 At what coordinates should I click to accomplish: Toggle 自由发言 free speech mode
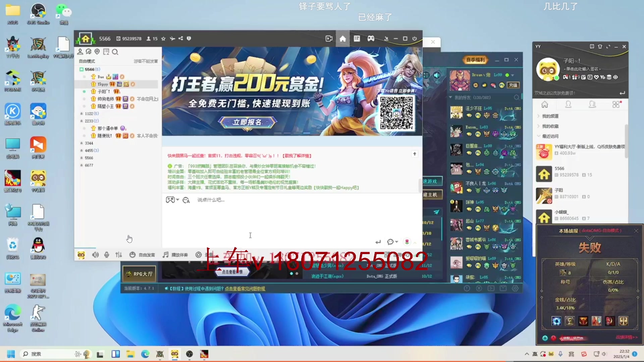click(142, 255)
